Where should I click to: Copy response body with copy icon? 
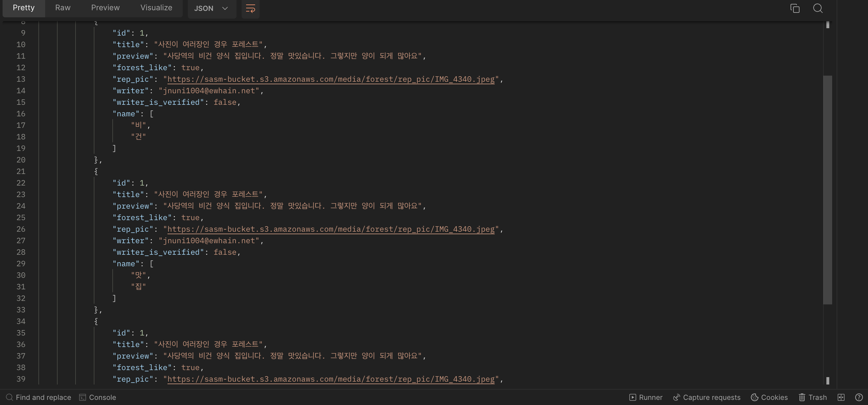795,8
